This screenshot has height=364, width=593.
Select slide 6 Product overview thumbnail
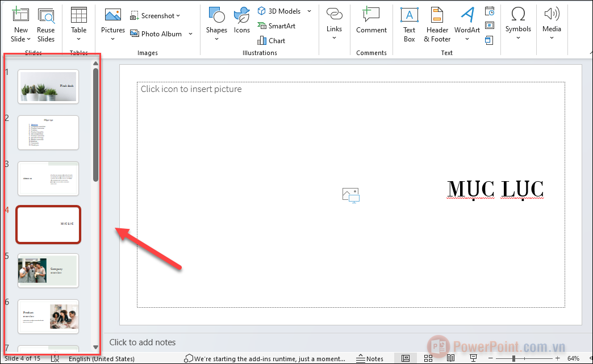pos(48,317)
